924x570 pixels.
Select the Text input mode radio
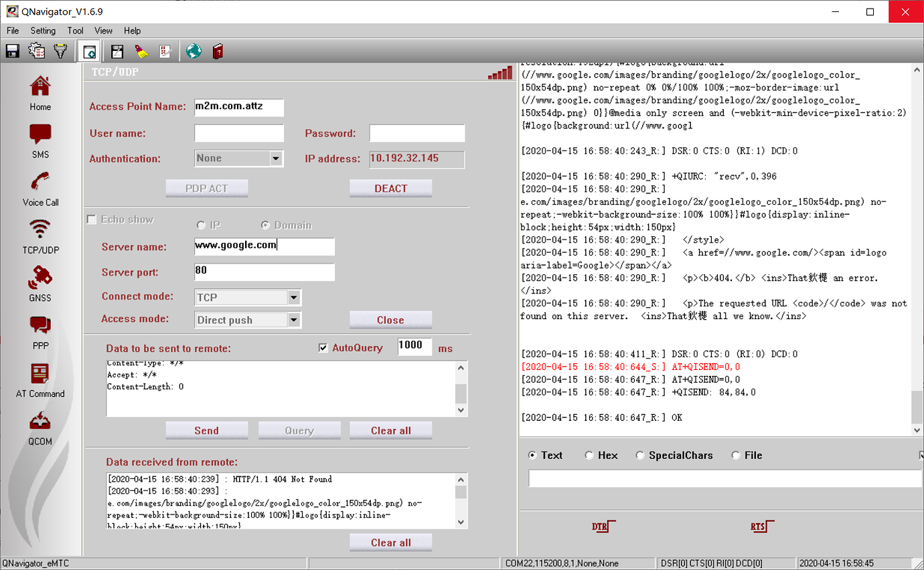click(532, 455)
